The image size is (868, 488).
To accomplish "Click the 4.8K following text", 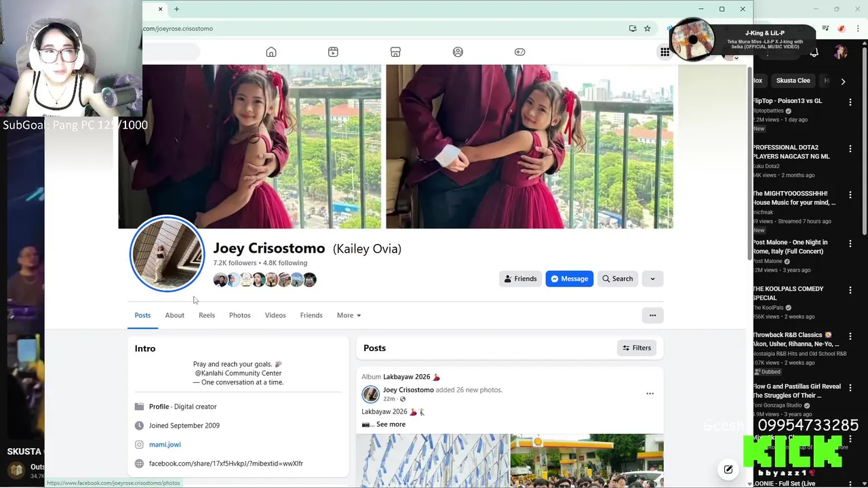I will point(285,263).
